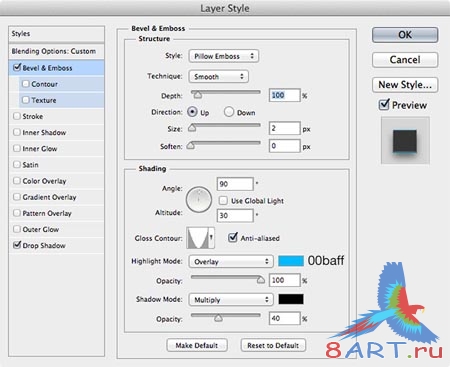450x367 pixels.
Task: Open the Texture settings label
Action: (44, 100)
